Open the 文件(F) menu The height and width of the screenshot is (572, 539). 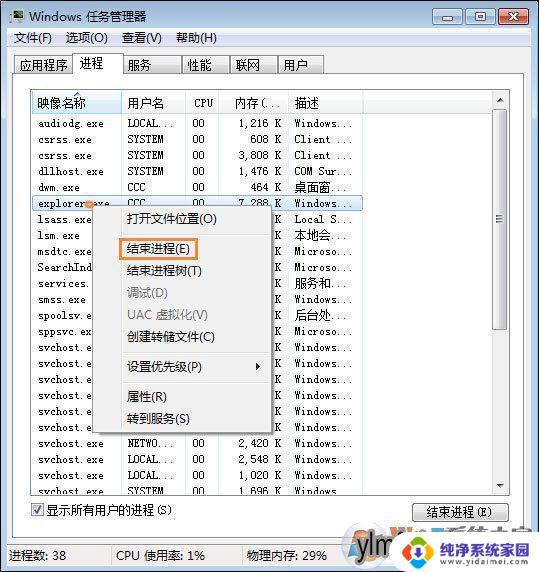(x=33, y=38)
